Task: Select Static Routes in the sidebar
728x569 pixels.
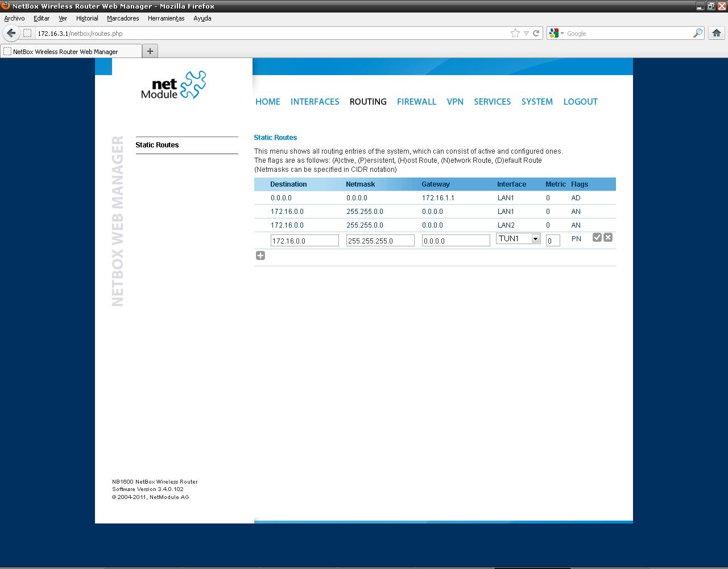Action: click(157, 145)
